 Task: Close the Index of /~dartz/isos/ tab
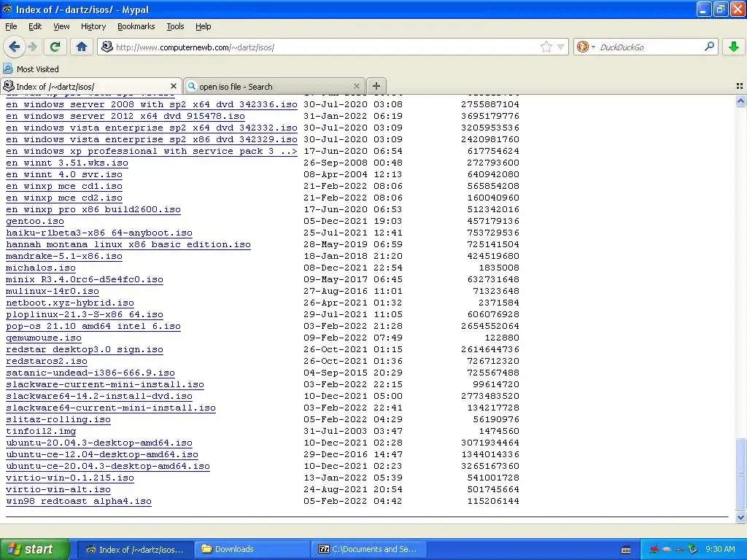[x=174, y=86]
